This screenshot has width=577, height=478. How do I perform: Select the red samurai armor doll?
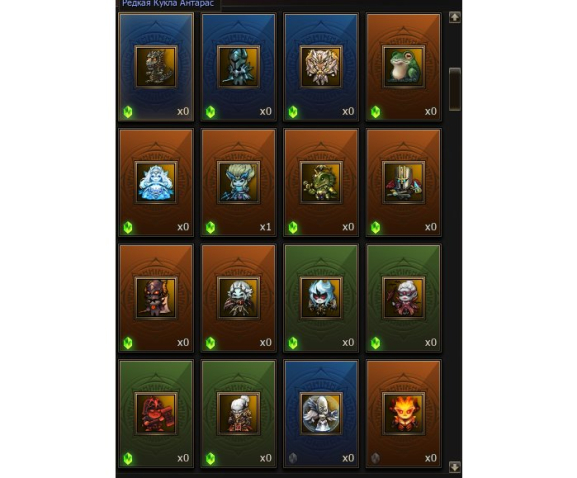[x=156, y=414]
